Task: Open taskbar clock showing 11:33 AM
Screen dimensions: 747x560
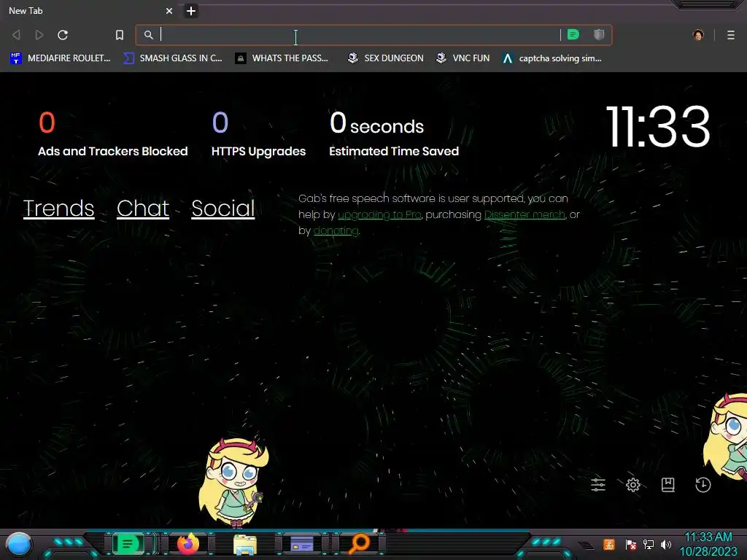Action: coord(708,544)
